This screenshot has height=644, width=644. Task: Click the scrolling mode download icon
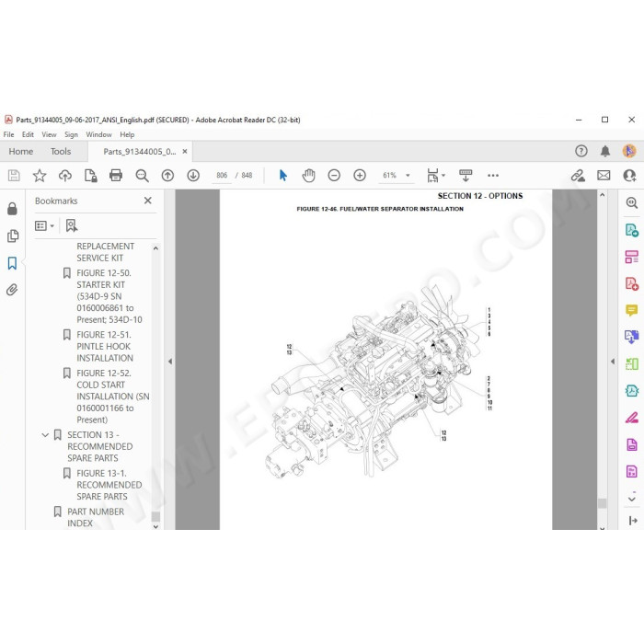[466, 176]
